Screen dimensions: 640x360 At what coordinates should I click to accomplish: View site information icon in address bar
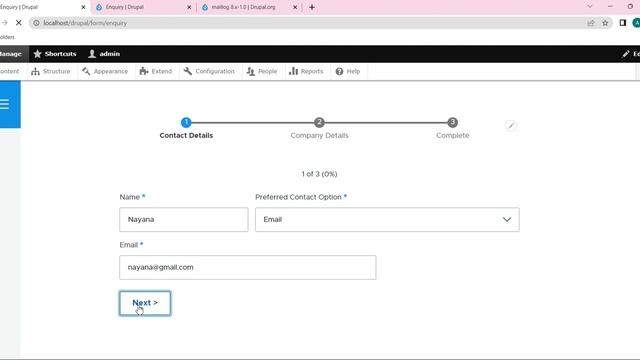point(36,23)
